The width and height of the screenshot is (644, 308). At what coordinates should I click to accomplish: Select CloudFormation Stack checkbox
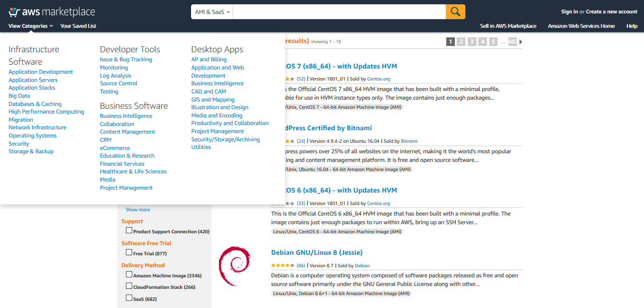point(129,286)
